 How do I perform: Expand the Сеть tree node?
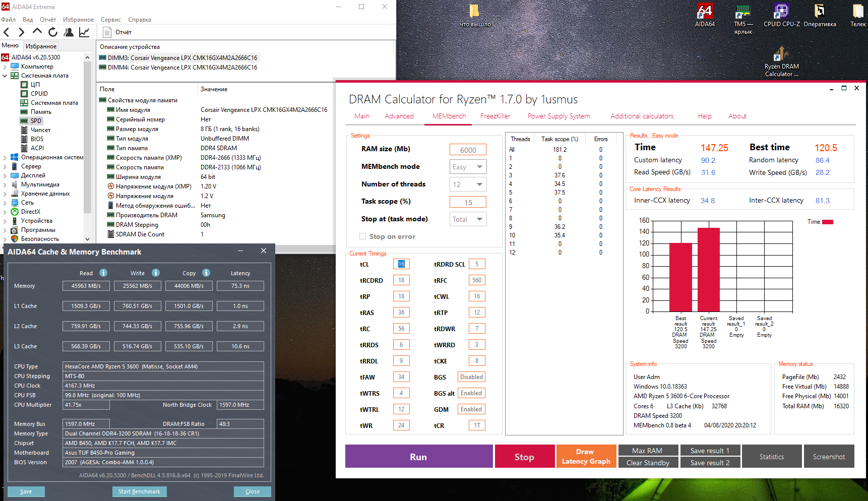[5, 203]
